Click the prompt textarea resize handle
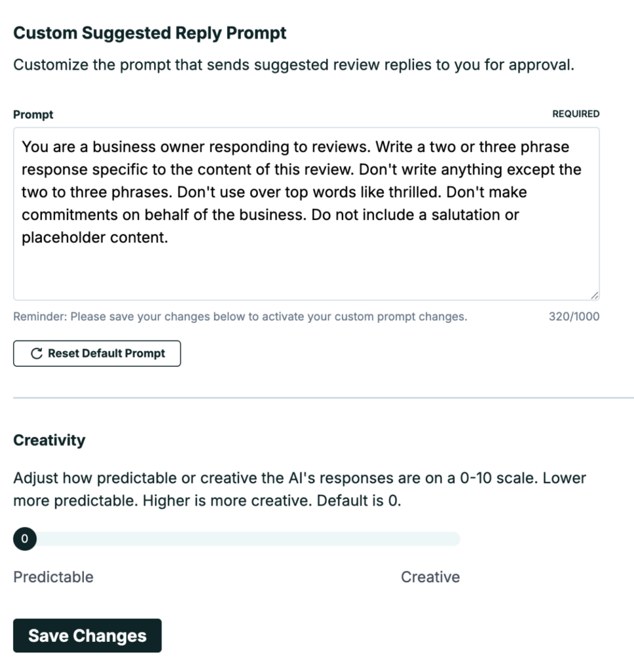The image size is (634, 672). pos(595,295)
